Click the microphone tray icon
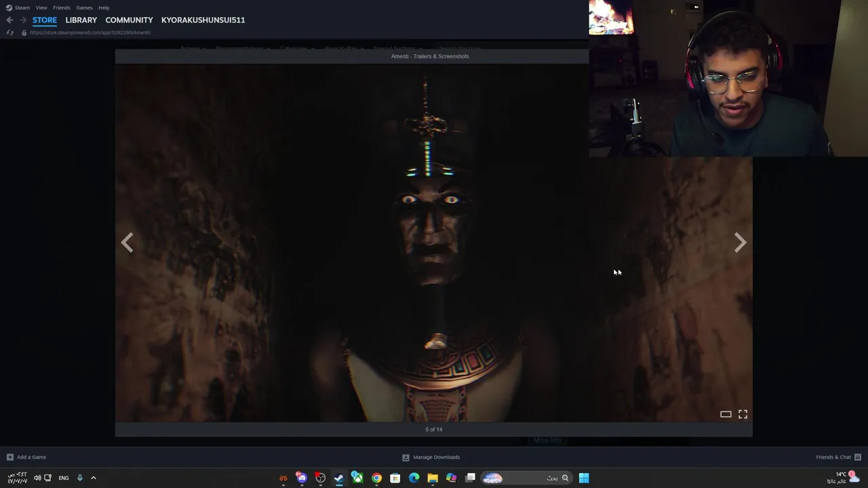The image size is (868, 488). click(x=79, y=478)
